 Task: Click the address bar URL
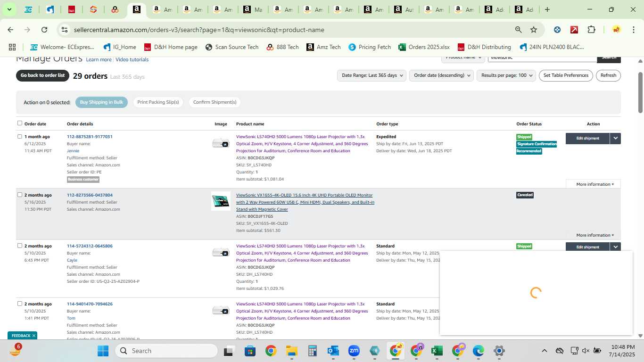[x=199, y=30]
